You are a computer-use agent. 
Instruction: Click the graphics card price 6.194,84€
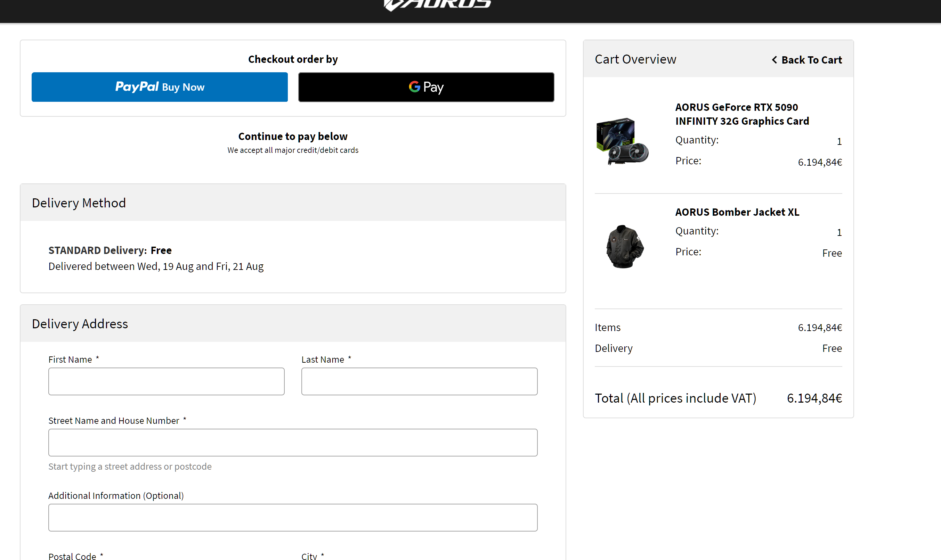point(820,162)
